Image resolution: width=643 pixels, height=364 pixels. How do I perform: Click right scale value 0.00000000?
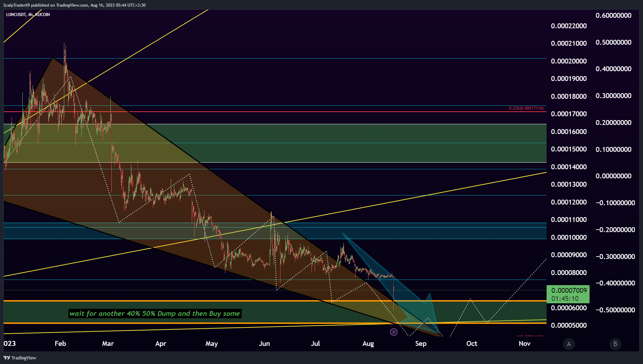[614, 176]
